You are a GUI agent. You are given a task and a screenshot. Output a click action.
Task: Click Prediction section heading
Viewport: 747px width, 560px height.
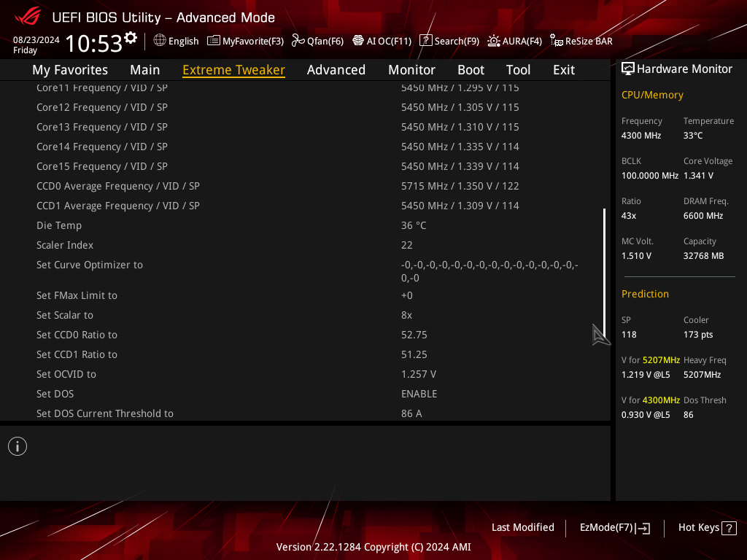click(645, 294)
